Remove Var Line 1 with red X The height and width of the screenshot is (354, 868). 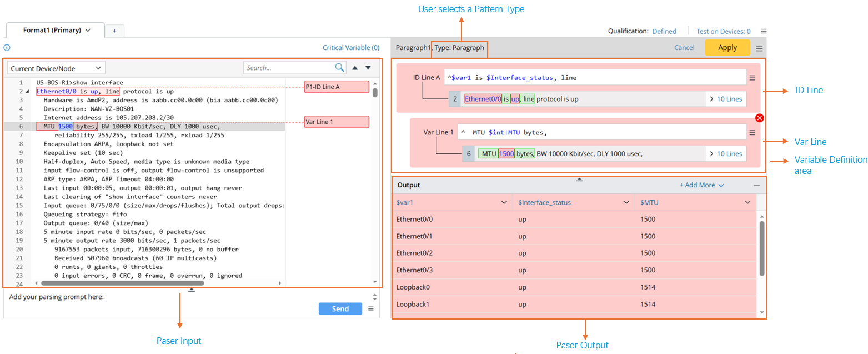pos(760,118)
